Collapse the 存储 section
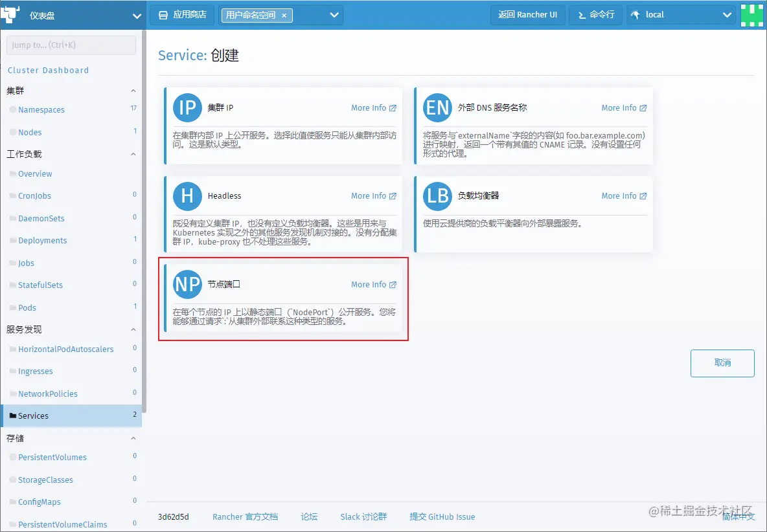Image resolution: width=767 pixels, height=532 pixels. click(x=133, y=439)
